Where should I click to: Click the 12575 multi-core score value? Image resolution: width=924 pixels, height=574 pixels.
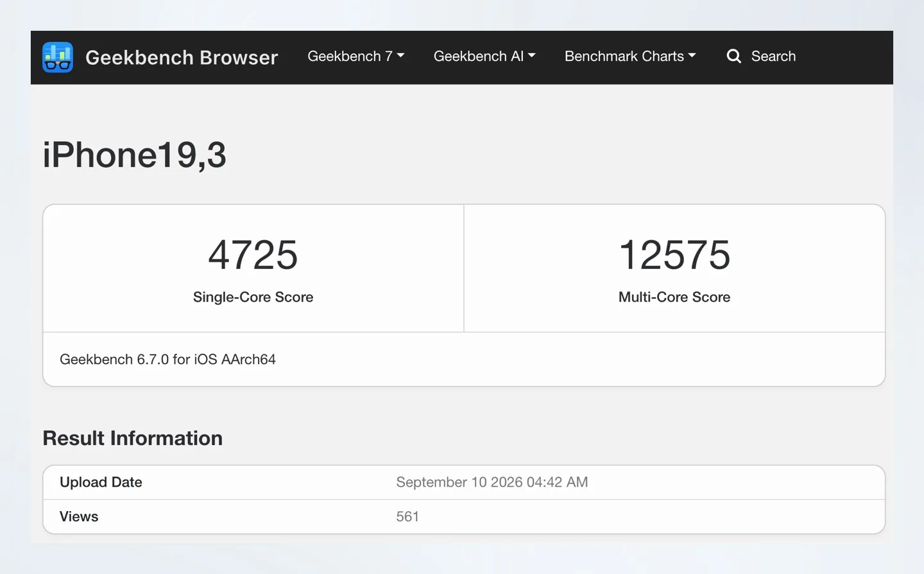tap(674, 255)
